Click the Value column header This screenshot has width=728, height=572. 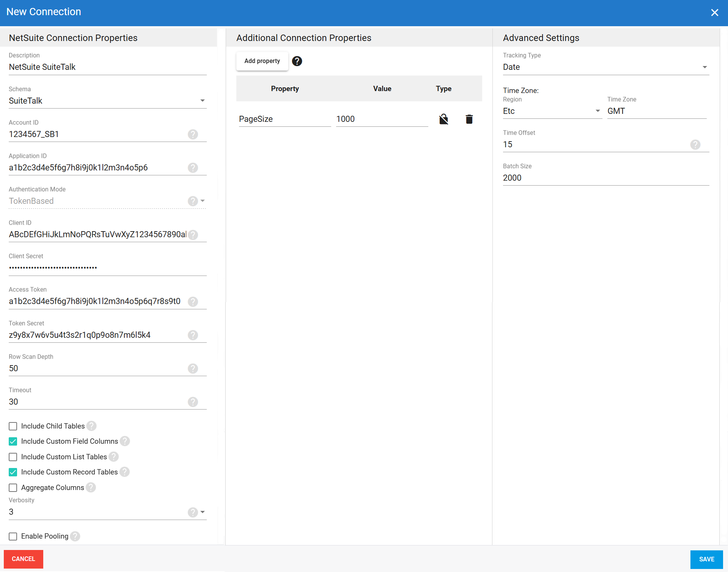(382, 89)
